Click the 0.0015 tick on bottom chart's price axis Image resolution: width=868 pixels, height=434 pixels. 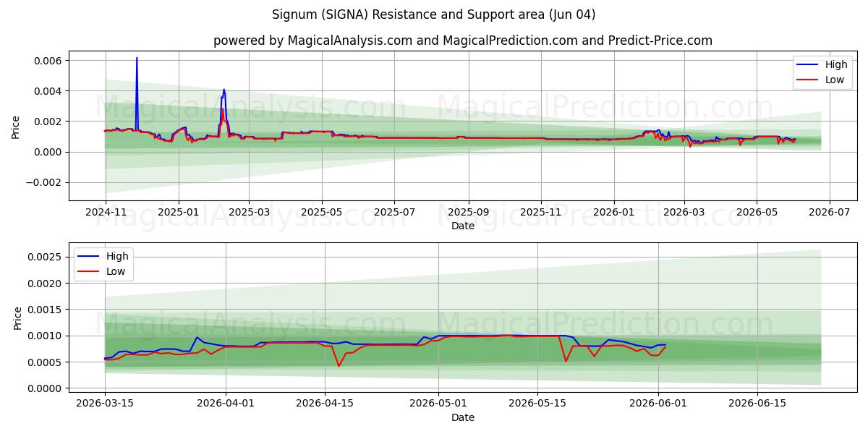[46, 310]
